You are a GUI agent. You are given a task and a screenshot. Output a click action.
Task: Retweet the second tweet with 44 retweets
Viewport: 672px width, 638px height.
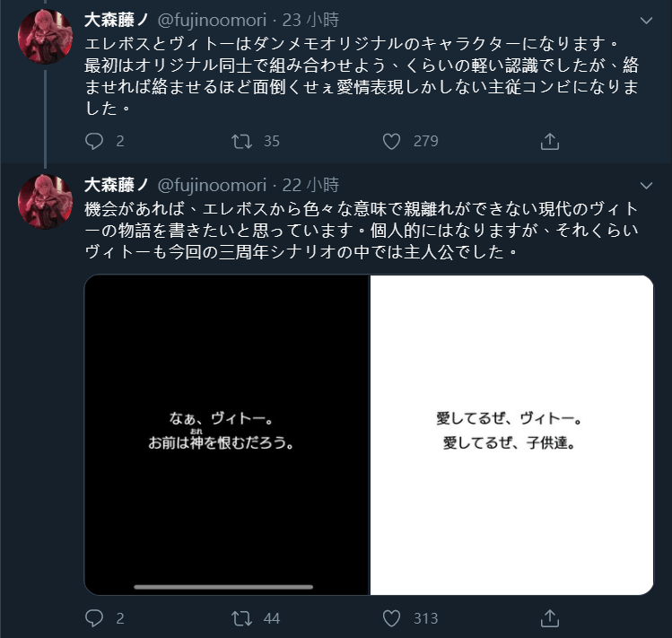(x=241, y=618)
